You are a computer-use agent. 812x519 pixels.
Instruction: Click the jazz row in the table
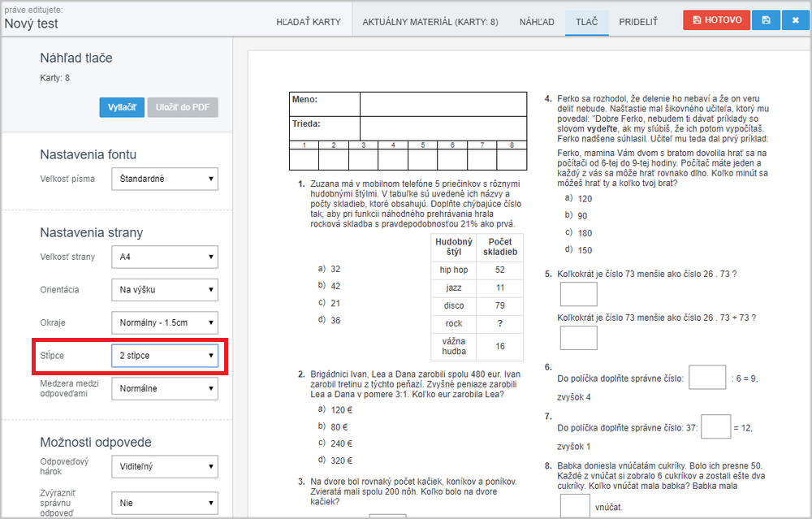[477, 288]
